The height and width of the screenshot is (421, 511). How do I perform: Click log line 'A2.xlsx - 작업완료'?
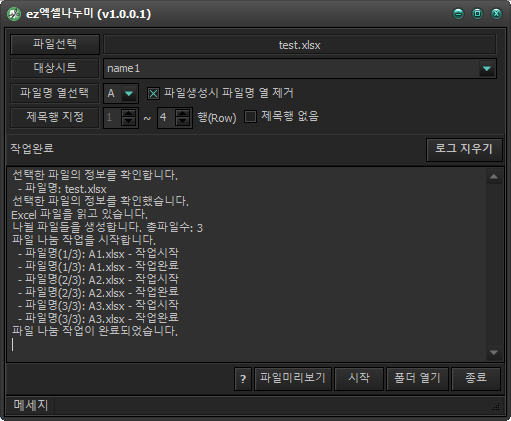coord(133,293)
